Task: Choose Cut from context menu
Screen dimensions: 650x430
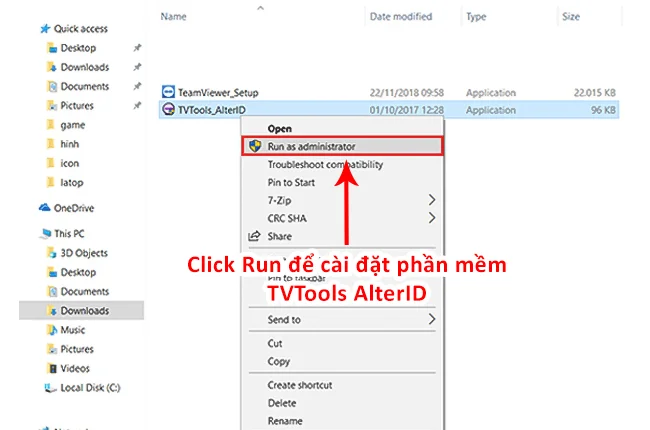Action: (x=275, y=343)
